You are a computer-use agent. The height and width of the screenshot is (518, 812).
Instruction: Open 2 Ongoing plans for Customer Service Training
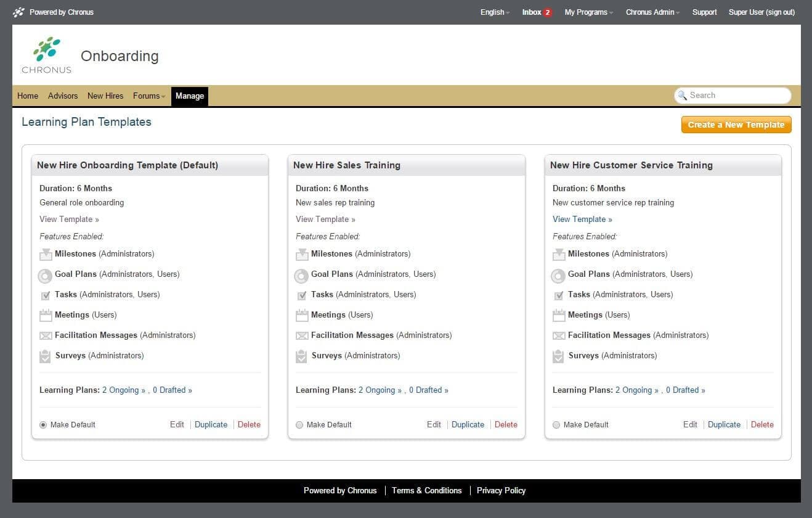pyautogui.click(x=637, y=390)
